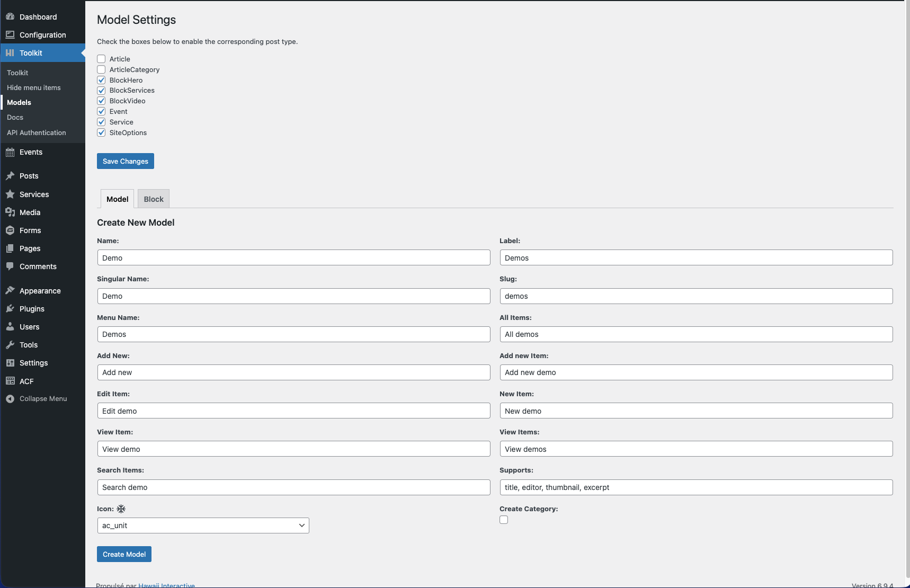This screenshot has height=588, width=910.
Task: Click the ACF icon in sidebar
Action: tap(10, 381)
